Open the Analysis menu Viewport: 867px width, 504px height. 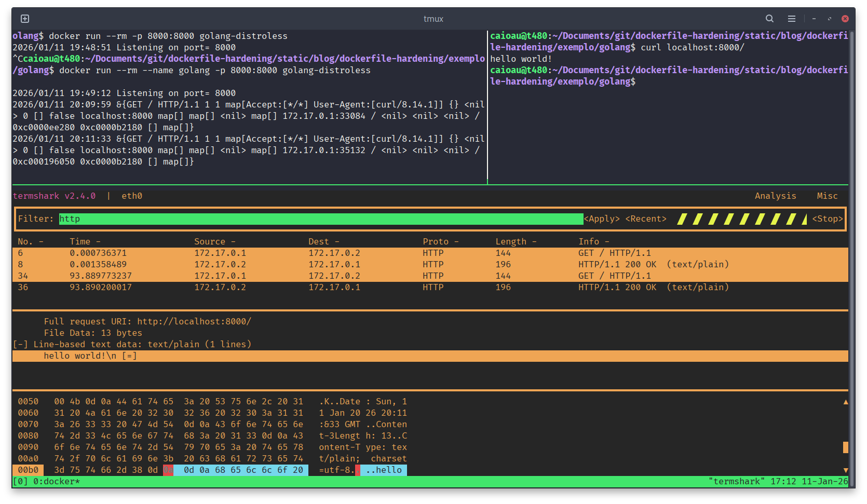pos(775,196)
